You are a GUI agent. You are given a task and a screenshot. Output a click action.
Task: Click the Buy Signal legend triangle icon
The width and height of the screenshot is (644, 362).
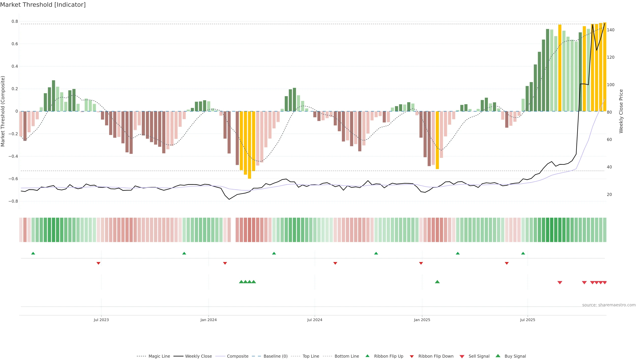point(498,356)
